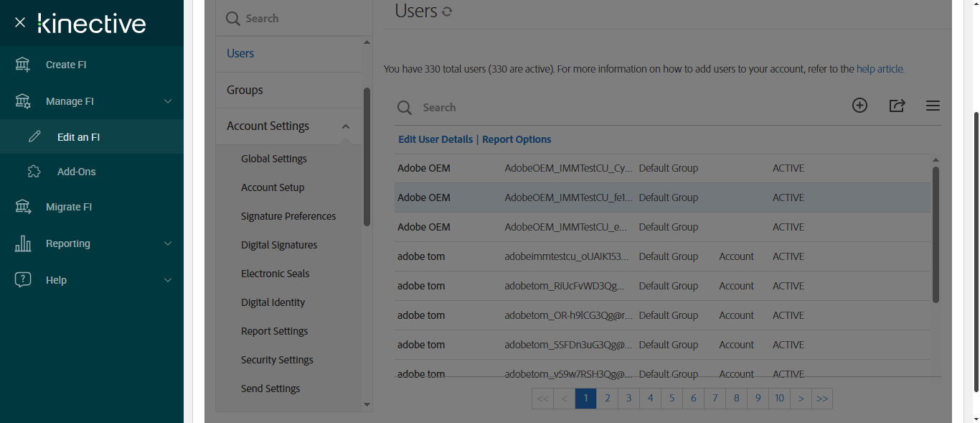Close the Kinective sidebar menu

(x=20, y=23)
